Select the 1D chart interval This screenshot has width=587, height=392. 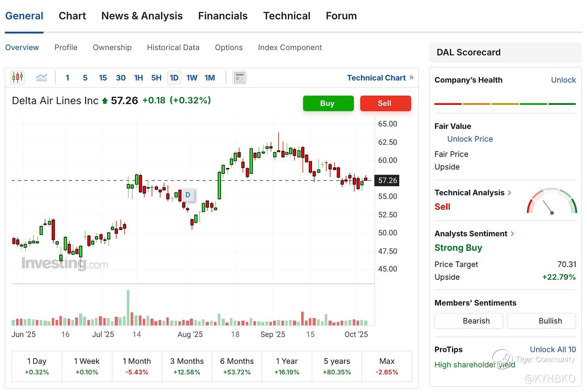(x=174, y=78)
